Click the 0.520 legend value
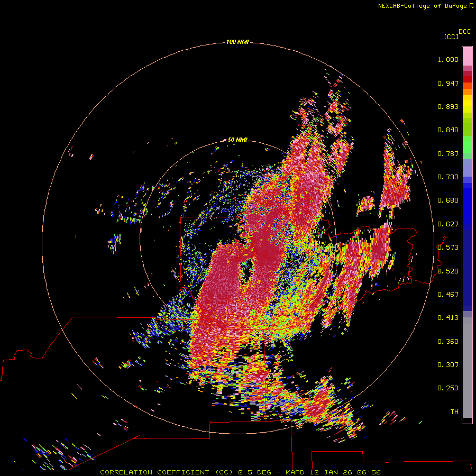 [448, 271]
